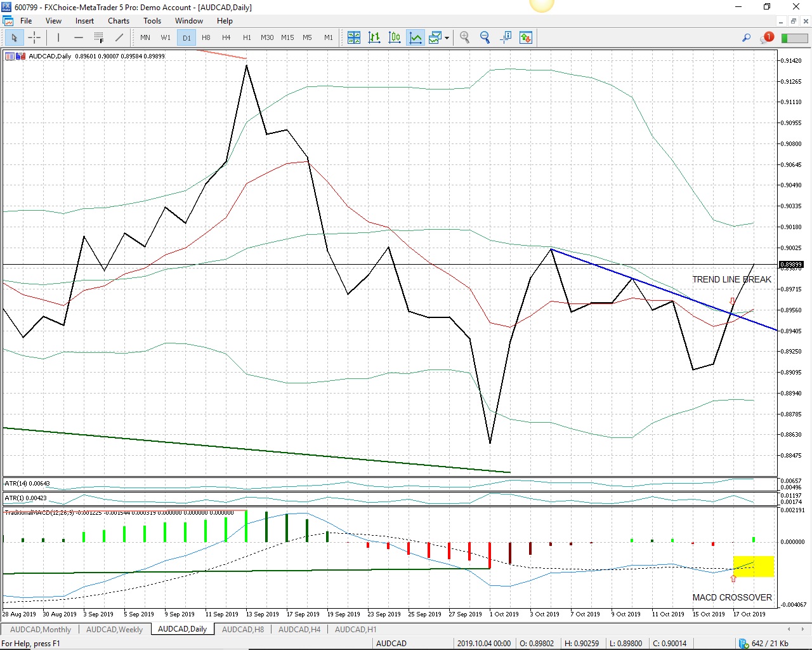Close the inner AUDCAD chart window
The width and height of the screenshot is (812, 650).
click(806, 21)
